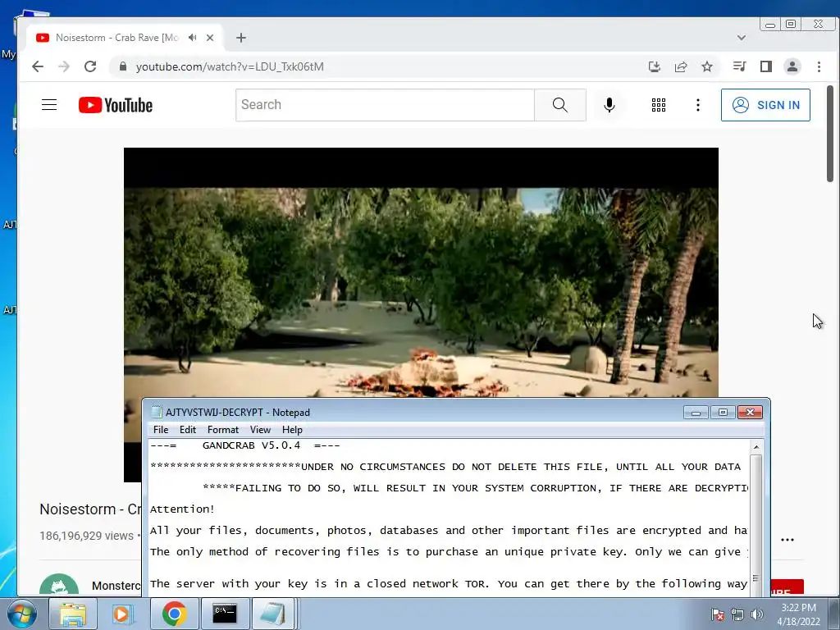Open a new Chrome tab

pyautogui.click(x=241, y=38)
